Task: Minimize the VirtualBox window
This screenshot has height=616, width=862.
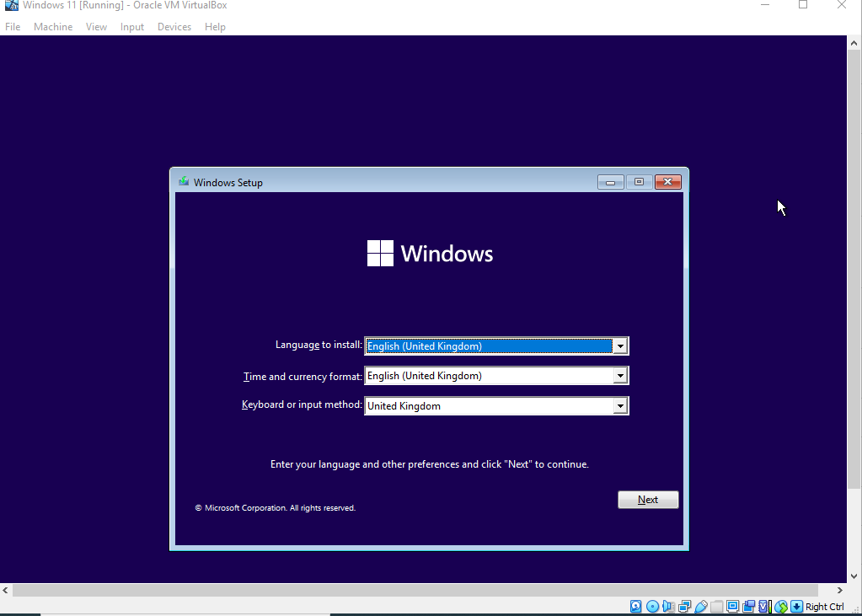Action: point(765,5)
